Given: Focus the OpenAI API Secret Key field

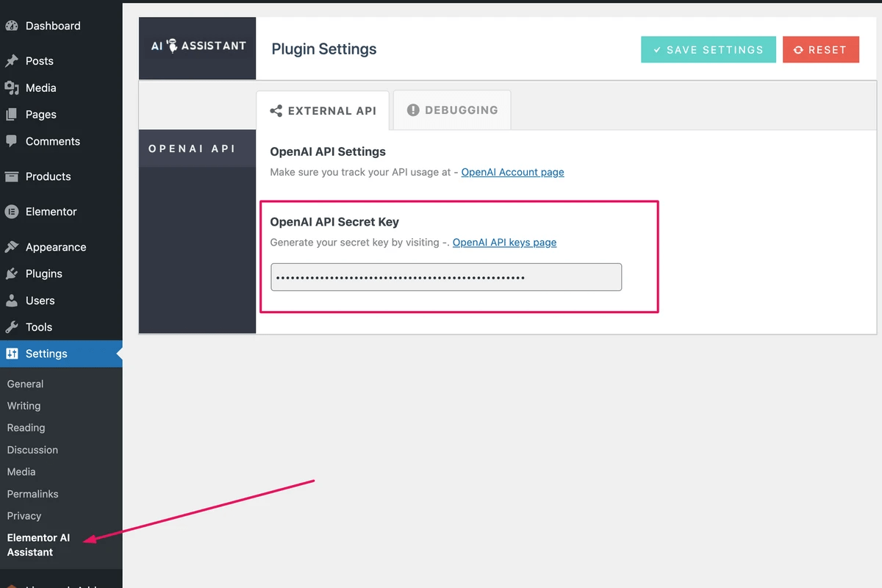Looking at the screenshot, I should tap(446, 277).
